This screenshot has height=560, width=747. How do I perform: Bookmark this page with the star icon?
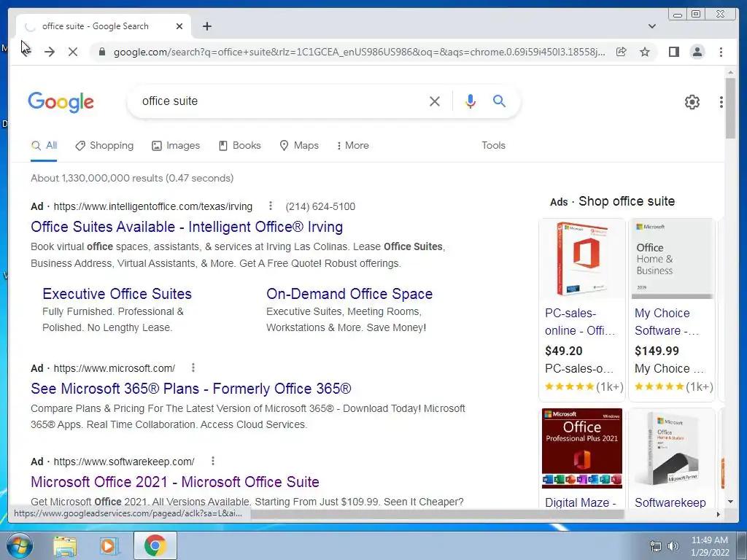pos(645,52)
